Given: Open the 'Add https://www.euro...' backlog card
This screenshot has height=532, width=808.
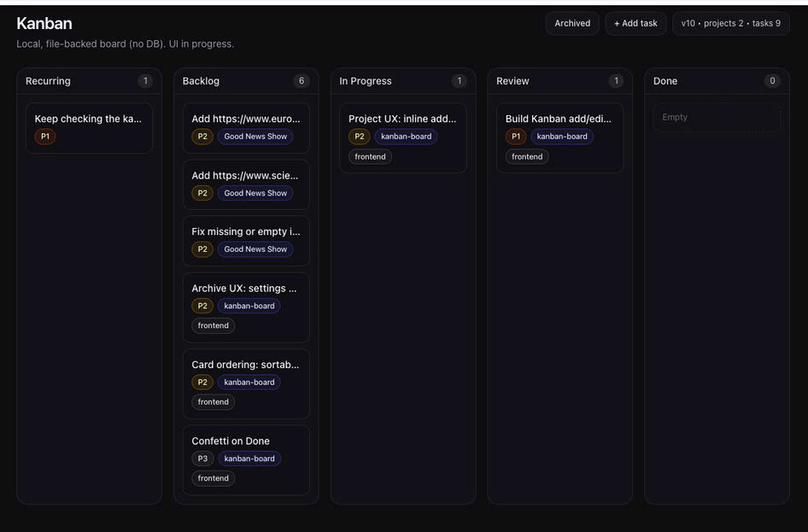Looking at the screenshot, I should tap(245, 119).
